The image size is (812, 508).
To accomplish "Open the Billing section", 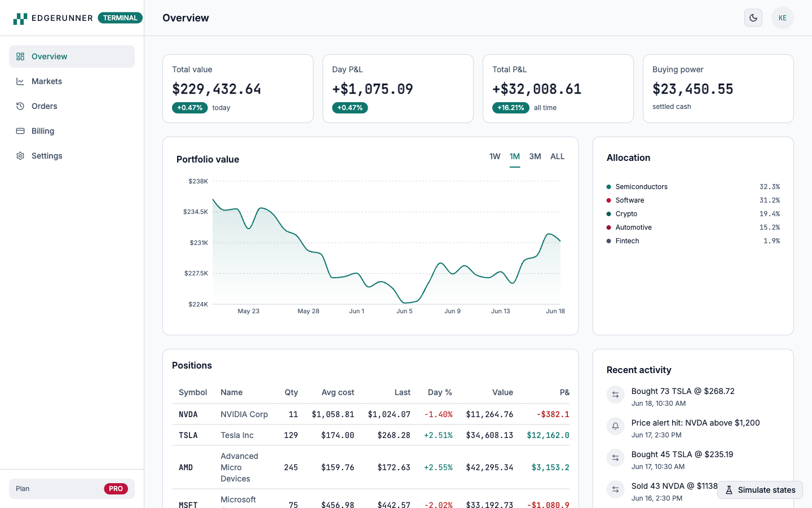I will [x=72, y=131].
